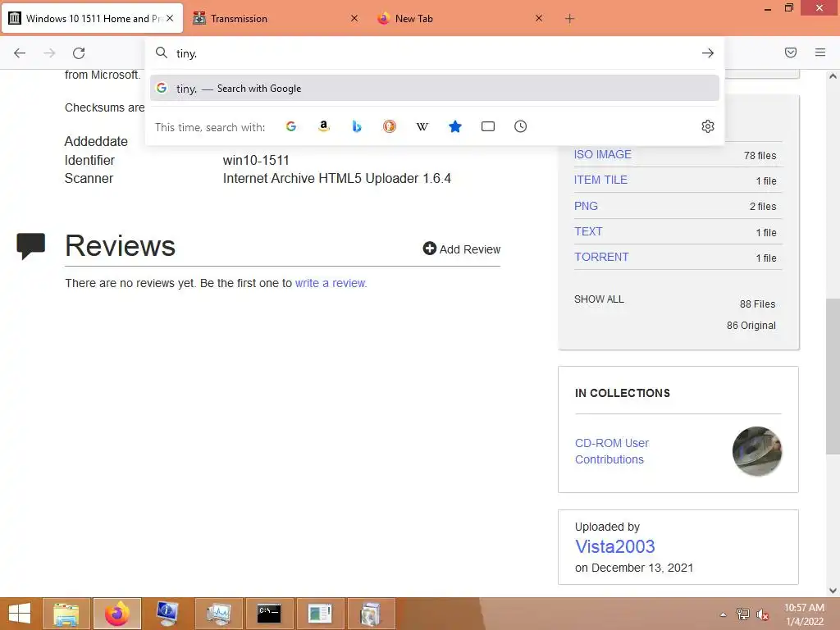Search in Bookmarks star icon
Image resolution: width=840 pixels, height=630 pixels.
click(455, 126)
